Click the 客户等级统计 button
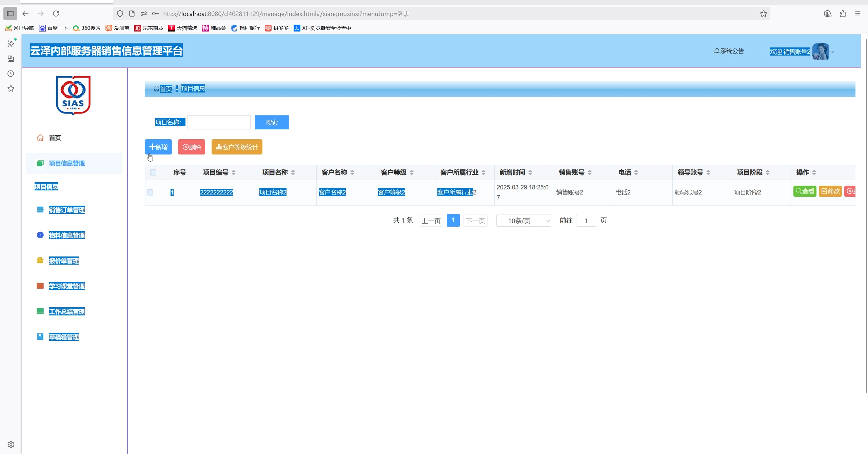The width and height of the screenshot is (868, 454). coord(237,147)
